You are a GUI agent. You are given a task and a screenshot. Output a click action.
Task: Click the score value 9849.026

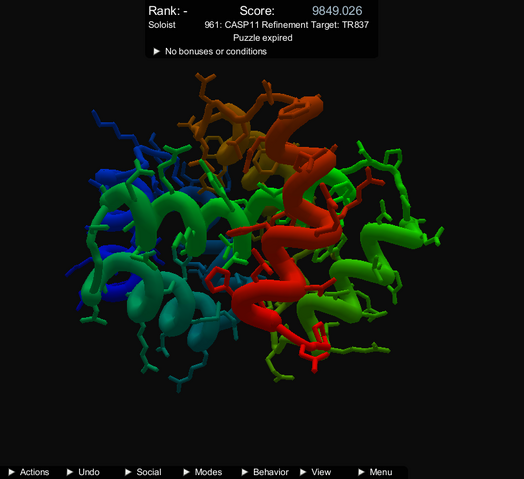(x=337, y=11)
